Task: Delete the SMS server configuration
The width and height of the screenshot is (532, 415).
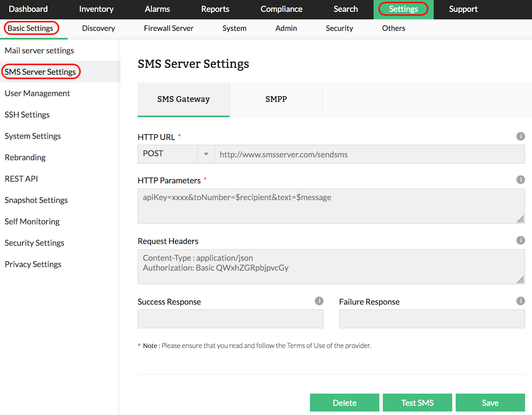Action: (x=345, y=403)
